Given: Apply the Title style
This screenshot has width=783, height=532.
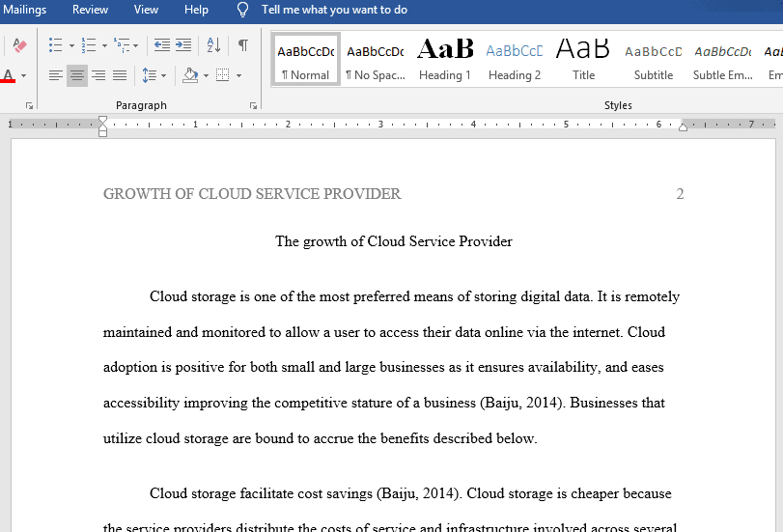Looking at the screenshot, I should pos(584,60).
